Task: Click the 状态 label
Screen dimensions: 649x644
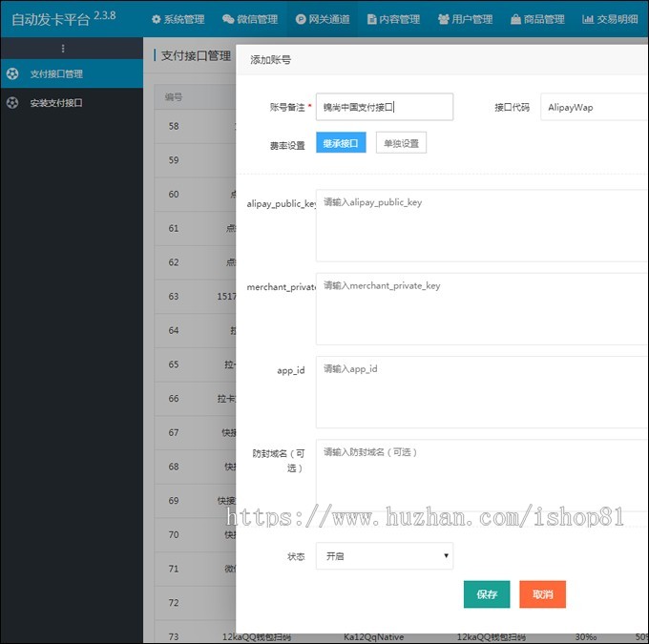Action: [296, 556]
